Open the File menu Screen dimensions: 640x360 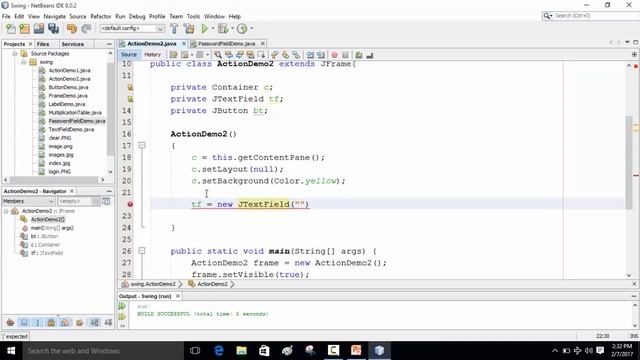[6, 16]
